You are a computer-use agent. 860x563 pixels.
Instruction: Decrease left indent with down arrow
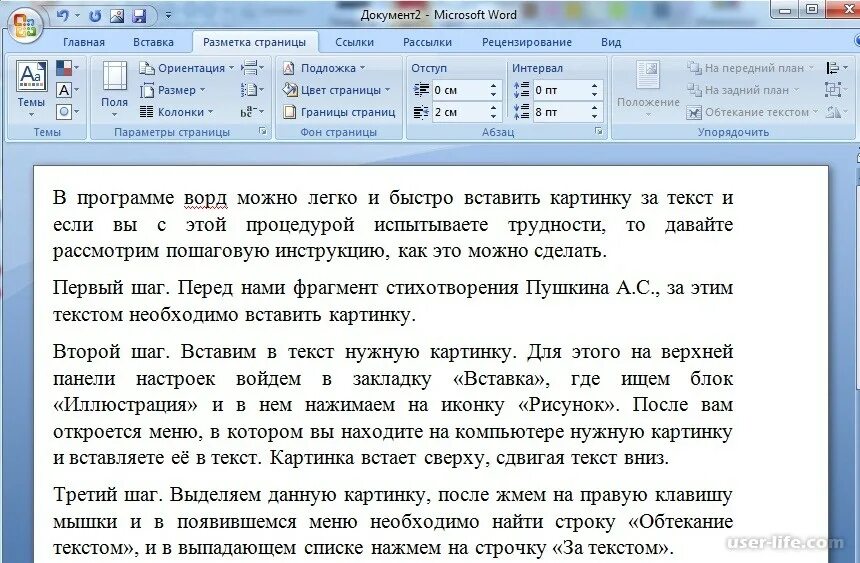(494, 94)
